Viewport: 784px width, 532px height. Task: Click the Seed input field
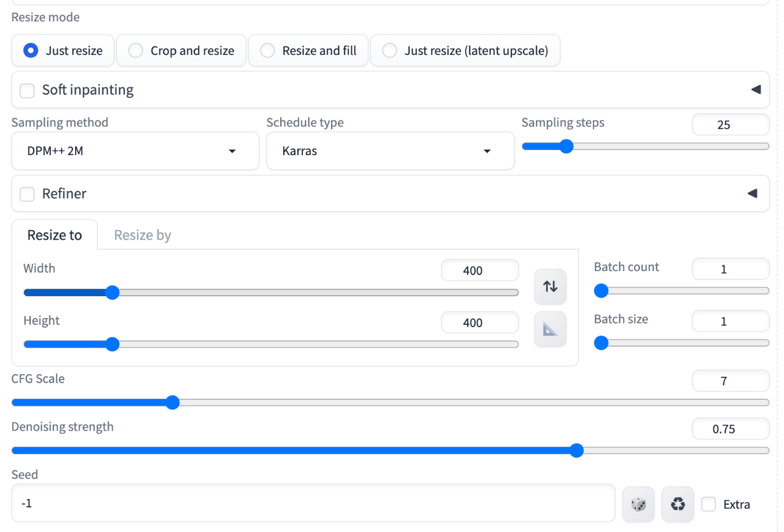coord(313,503)
